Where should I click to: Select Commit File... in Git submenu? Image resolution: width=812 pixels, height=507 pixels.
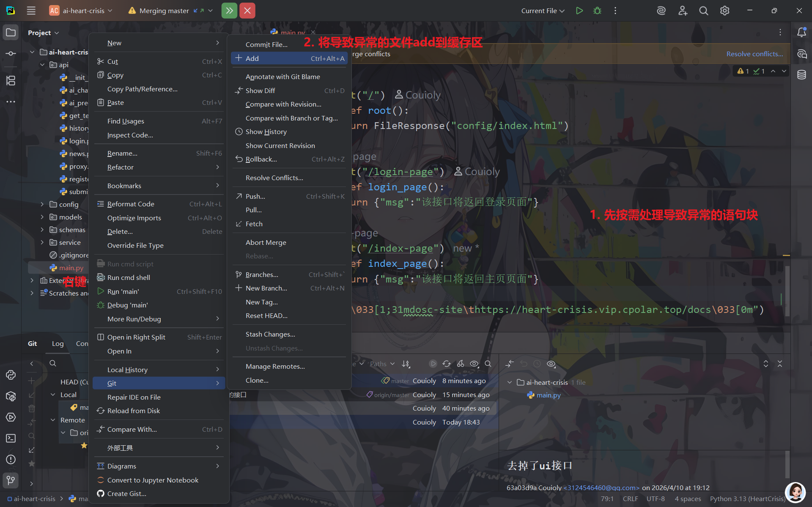pos(289,44)
